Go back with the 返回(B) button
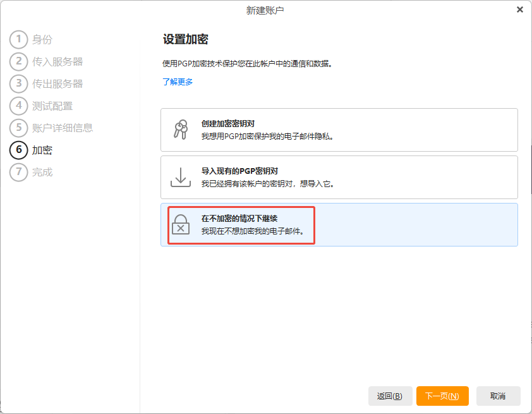Screen dimensions: 532x414 tap(390, 396)
